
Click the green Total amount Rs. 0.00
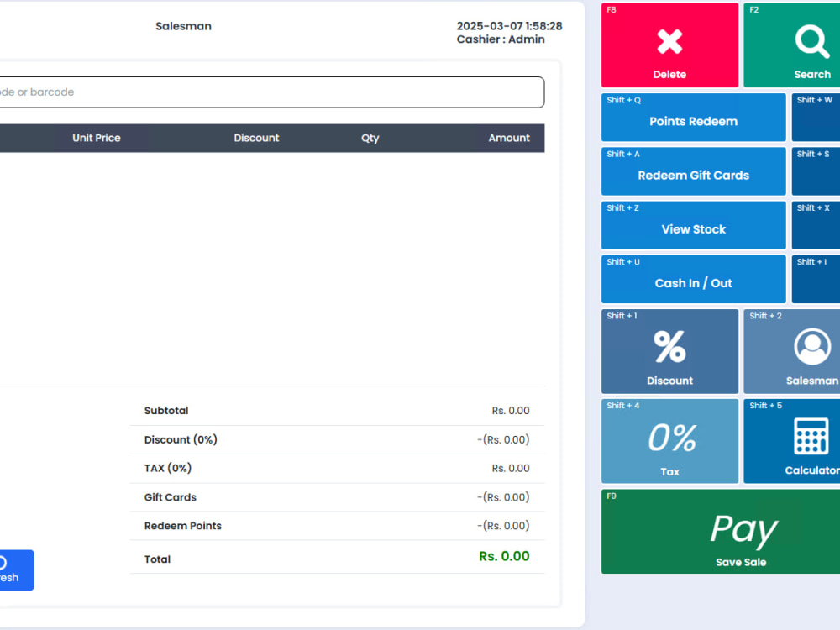click(x=504, y=557)
